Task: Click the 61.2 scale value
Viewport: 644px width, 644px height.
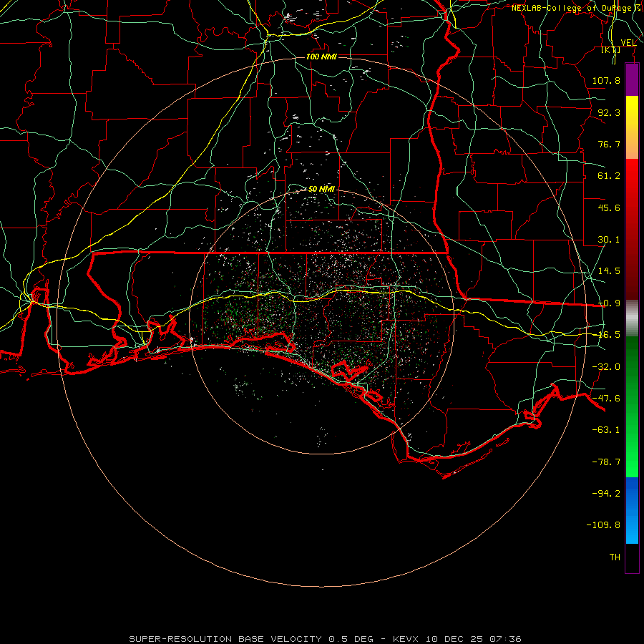Action: [x=609, y=176]
